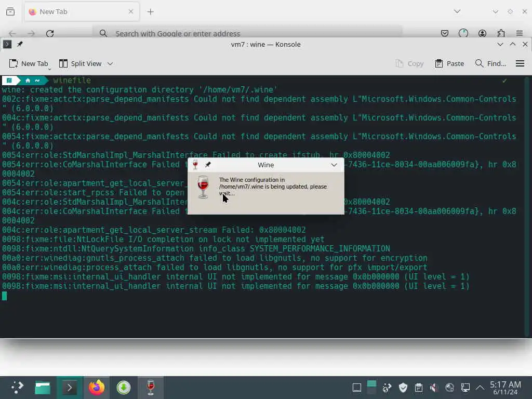Click Firefox back arrow button

12,33
